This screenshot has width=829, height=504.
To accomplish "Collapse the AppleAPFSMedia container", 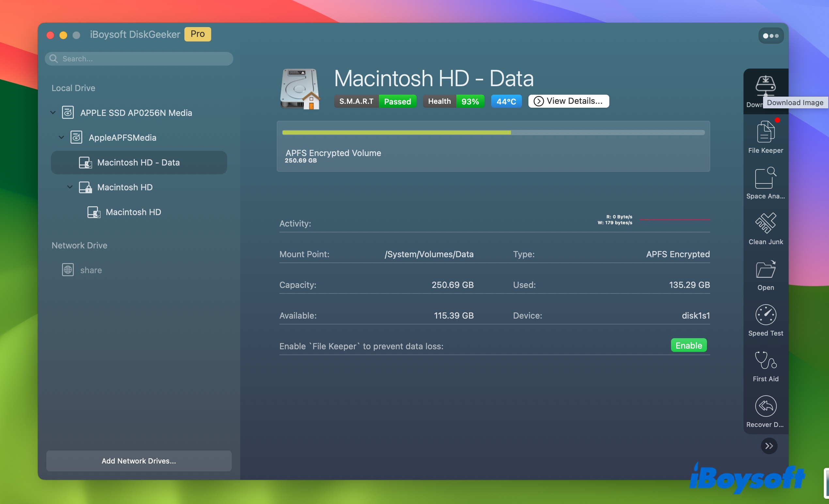I will tap(61, 137).
